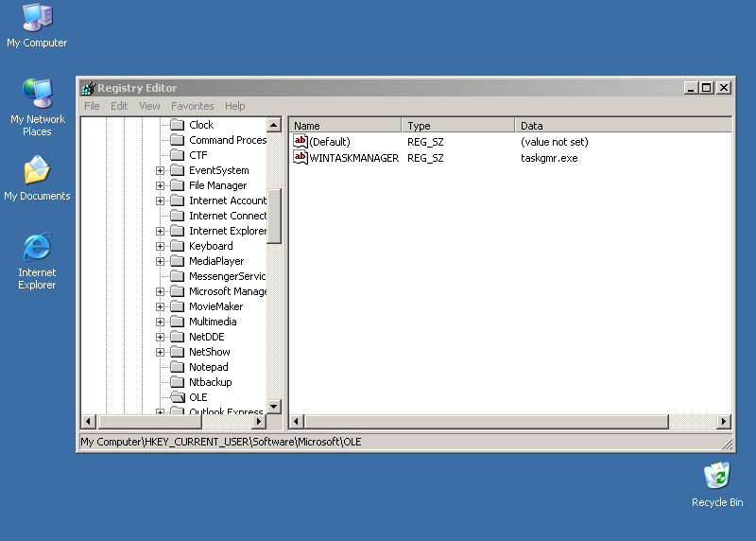This screenshot has width=756, height=541.
Task: Click the WINTASKMANAGER string value icon
Action: 301,157
